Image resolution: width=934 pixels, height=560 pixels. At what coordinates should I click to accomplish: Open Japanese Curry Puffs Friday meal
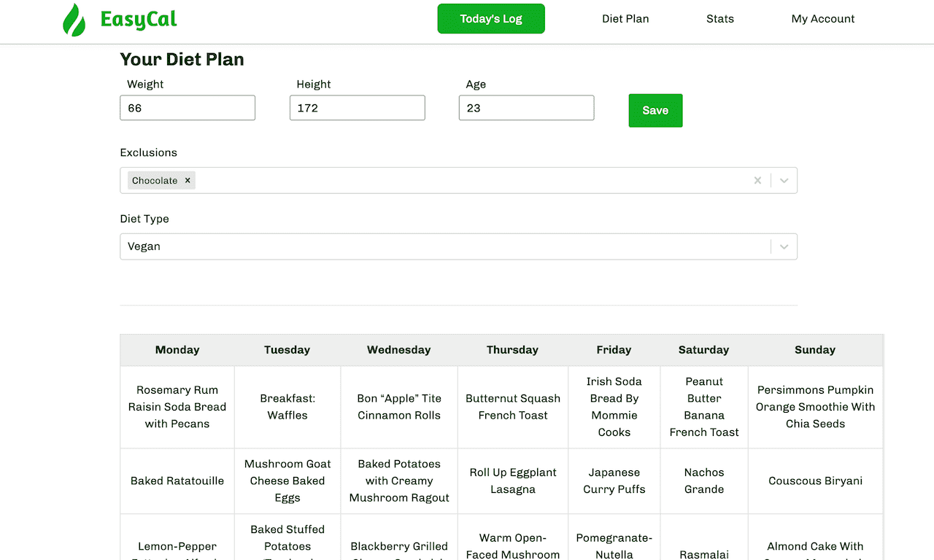[614, 481]
